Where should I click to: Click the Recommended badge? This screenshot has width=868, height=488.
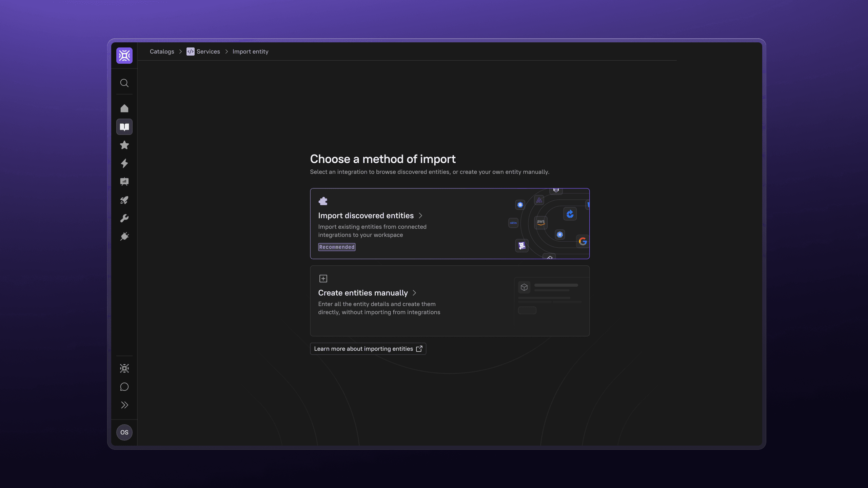337,247
